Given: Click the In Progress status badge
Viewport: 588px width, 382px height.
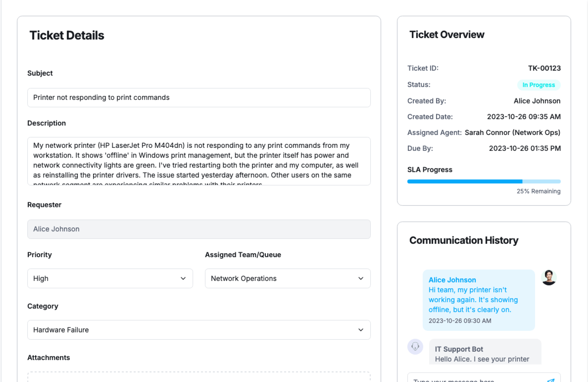Looking at the screenshot, I should (x=538, y=85).
